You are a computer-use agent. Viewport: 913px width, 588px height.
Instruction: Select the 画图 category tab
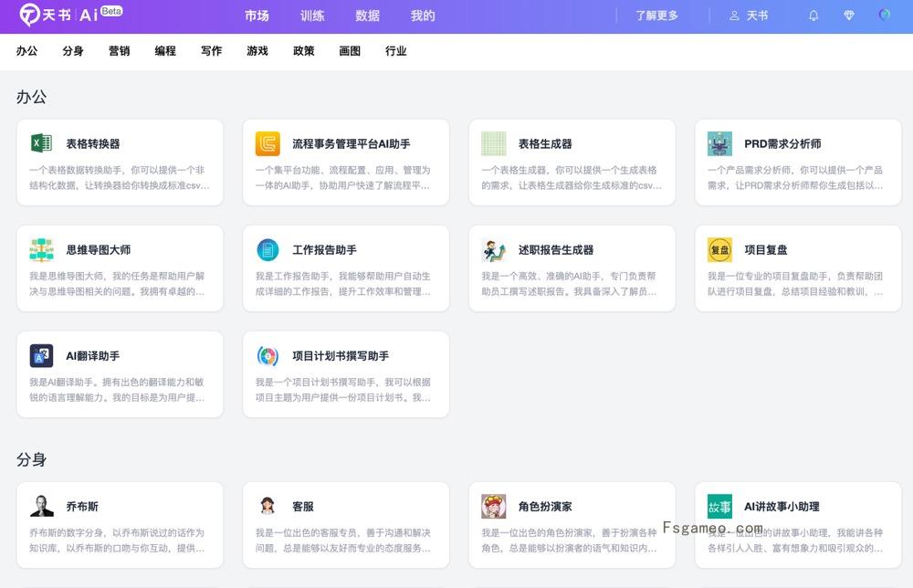point(350,50)
